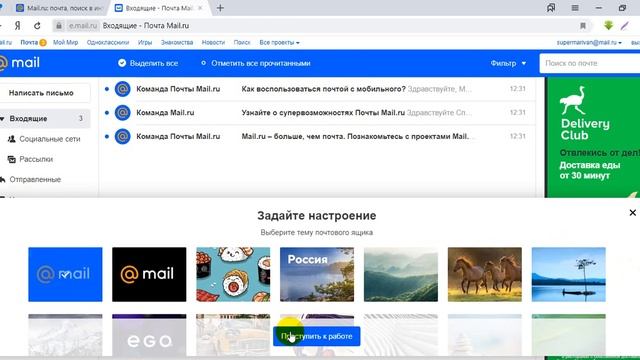Open browser bookmarks icon in title bar
Viewport: 640px width, 360px height.
pyautogui.click(x=551, y=8)
